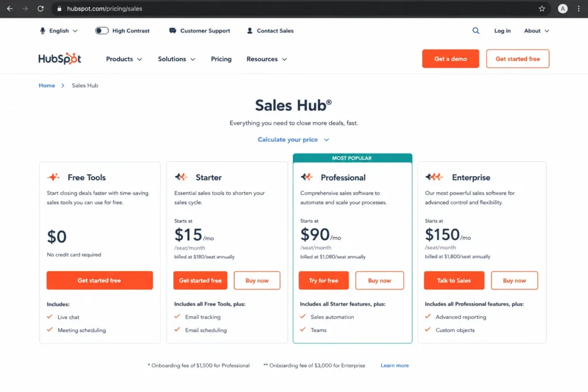The width and height of the screenshot is (588, 392).
Task: Click header Get started free button
Action: [x=517, y=59]
